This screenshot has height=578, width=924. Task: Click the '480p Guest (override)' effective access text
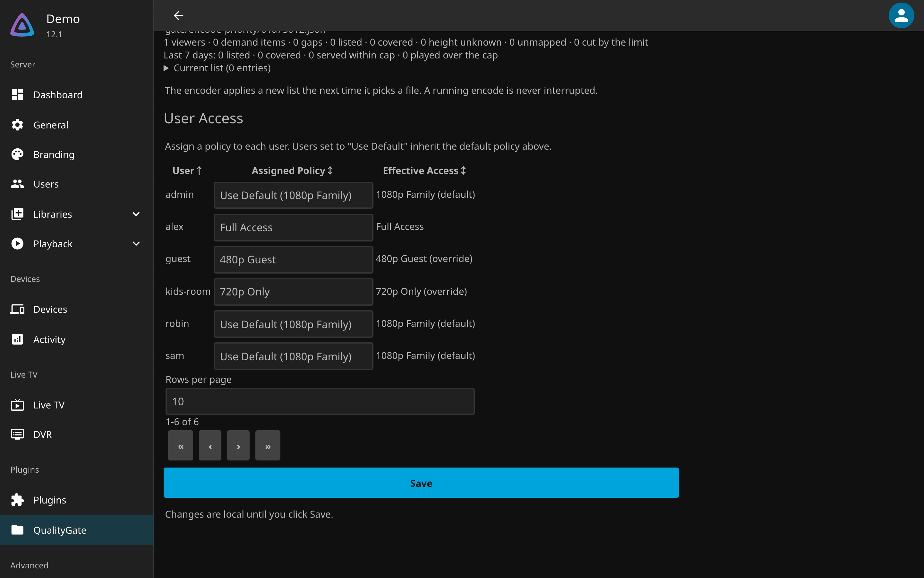[x=424, y=259]
